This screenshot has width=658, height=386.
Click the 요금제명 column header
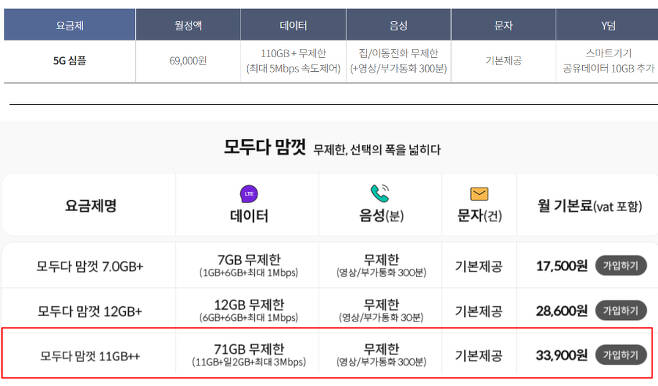click(x=90, y=206)
